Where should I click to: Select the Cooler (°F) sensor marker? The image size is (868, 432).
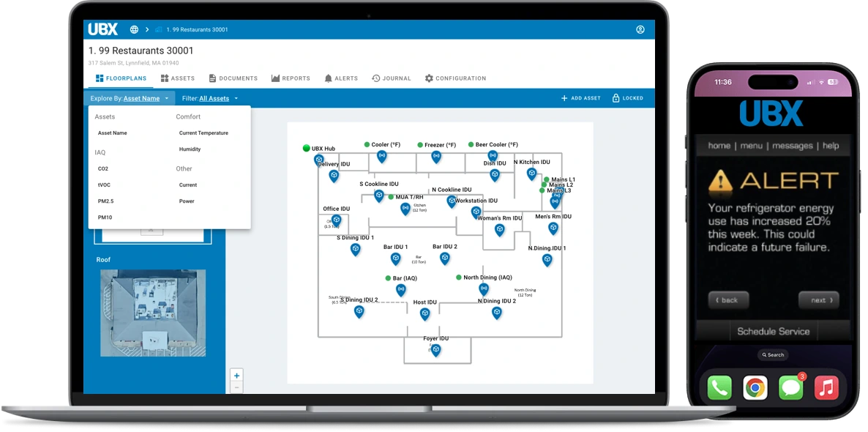[381, 156]
